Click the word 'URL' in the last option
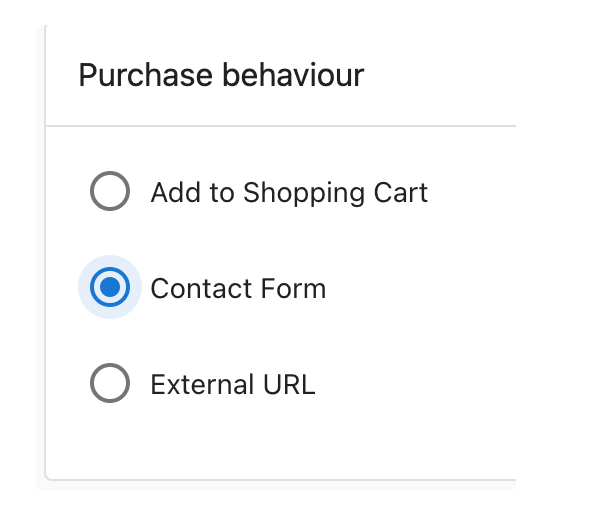The image size is (612, 510). 289,385
